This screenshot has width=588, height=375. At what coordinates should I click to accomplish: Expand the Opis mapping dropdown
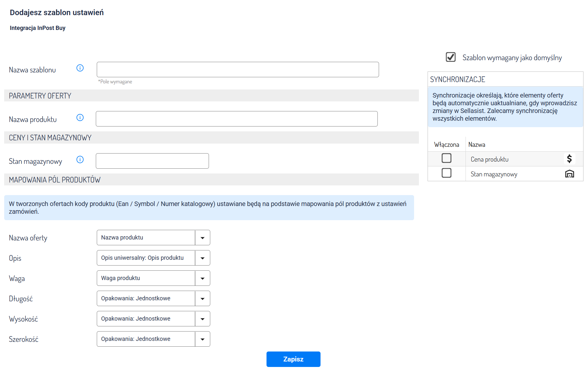(202, 258)
